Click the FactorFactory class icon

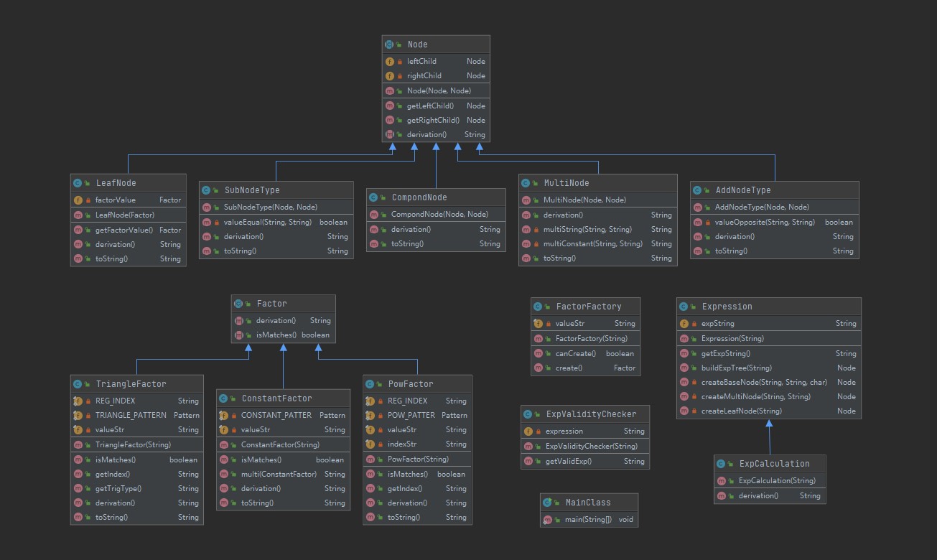pyautogui.click(x=539, y=307)
